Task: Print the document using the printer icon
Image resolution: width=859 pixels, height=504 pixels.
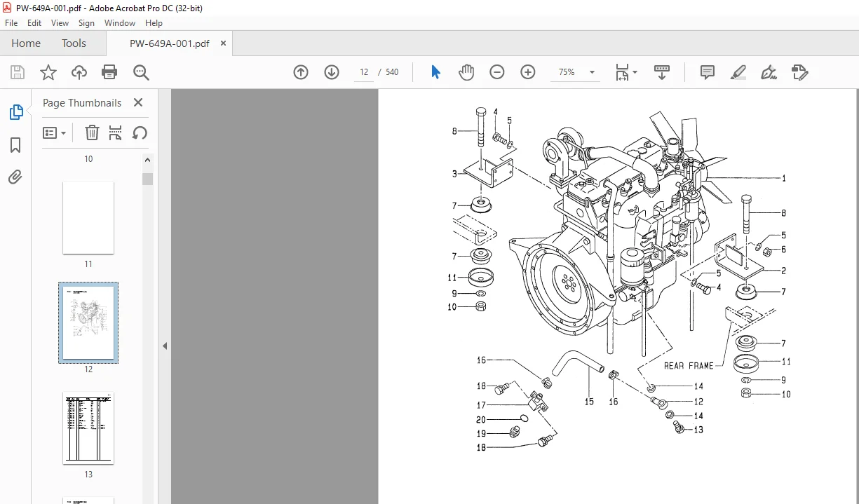Action: pos(109,72)
